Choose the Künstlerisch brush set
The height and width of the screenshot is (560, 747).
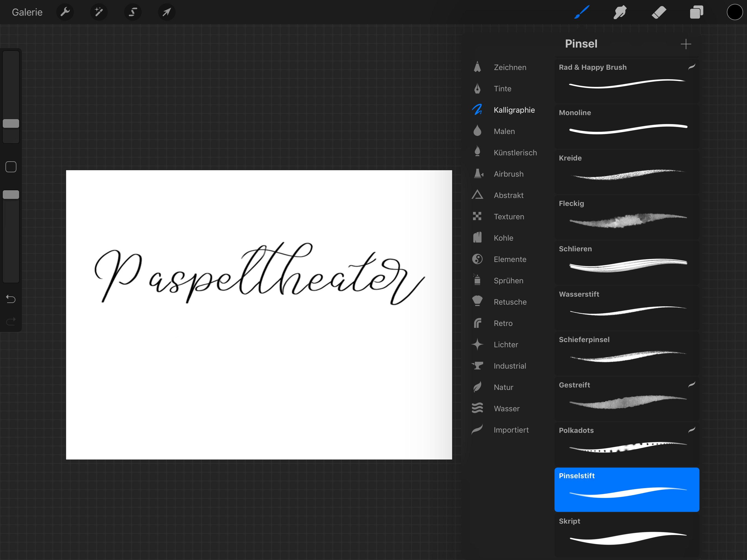tap(515, 153)
